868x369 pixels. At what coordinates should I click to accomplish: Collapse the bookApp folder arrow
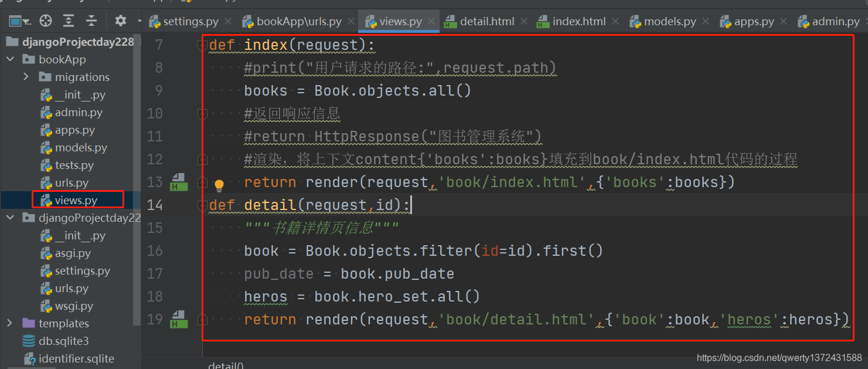(x=10, y=59)
